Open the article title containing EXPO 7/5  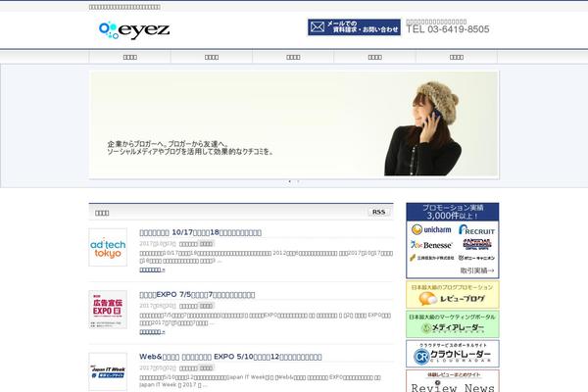(197, 295)
